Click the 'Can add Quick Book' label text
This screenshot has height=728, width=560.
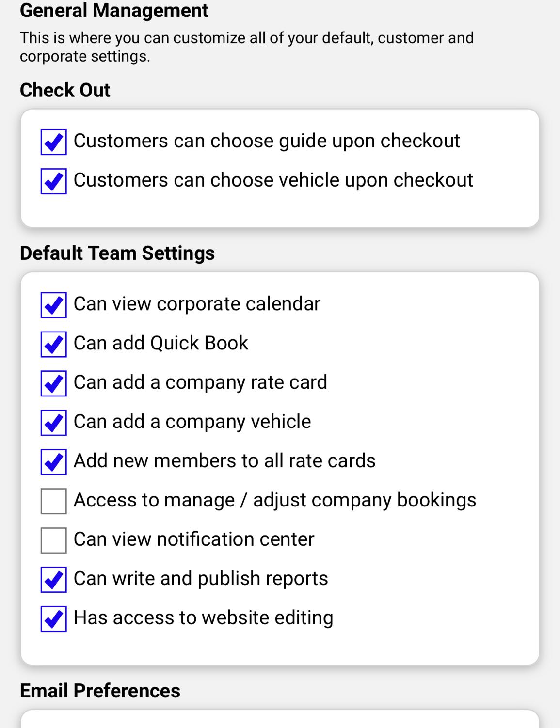(x=160, y=344)
